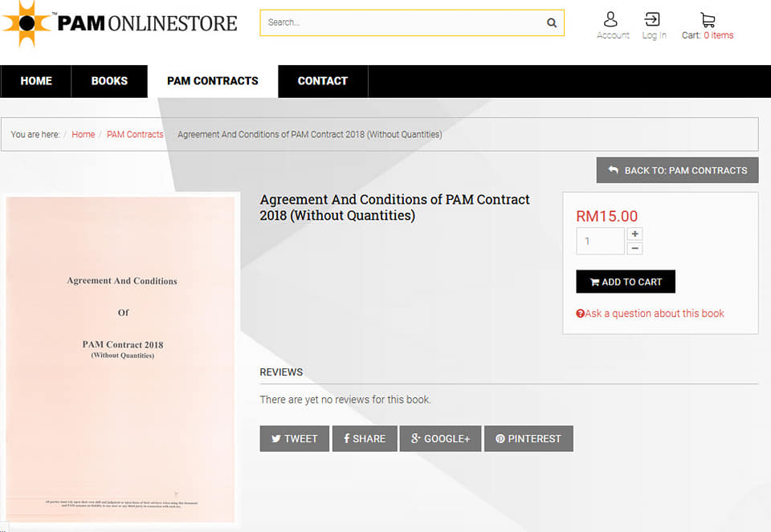Click the search magnifier icon
The height and width of the screenshot is (532, 771).
pyautogui.click(x=552, y=22)
